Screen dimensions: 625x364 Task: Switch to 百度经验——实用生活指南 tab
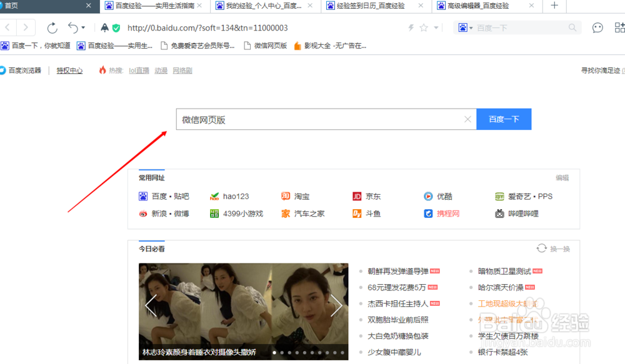click(154, 6)
